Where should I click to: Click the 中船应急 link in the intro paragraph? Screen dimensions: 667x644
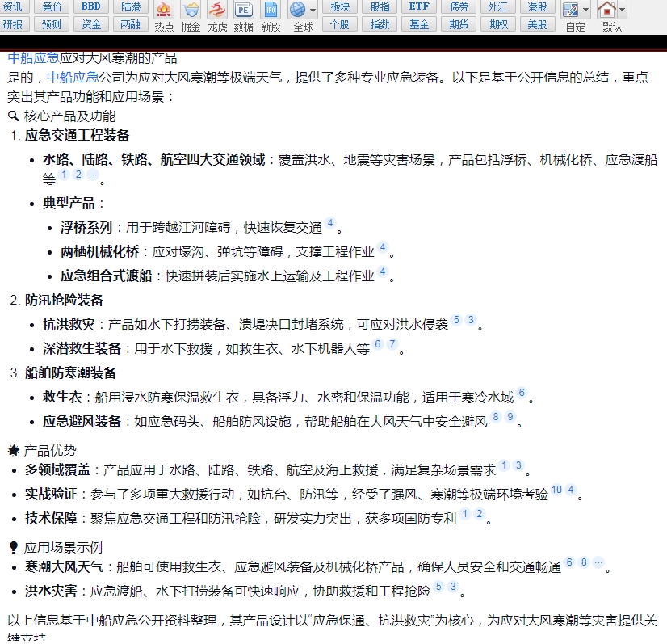coord(73,77)
